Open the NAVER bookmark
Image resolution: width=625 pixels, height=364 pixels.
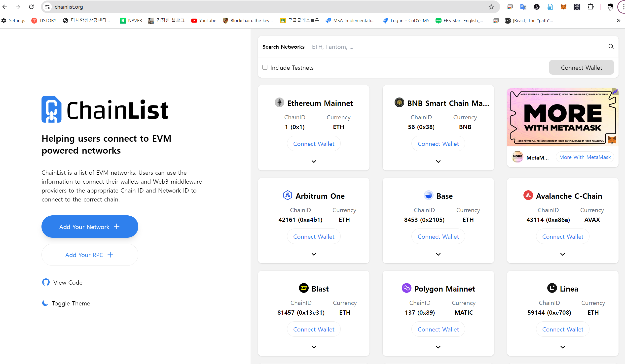point(131,21)
